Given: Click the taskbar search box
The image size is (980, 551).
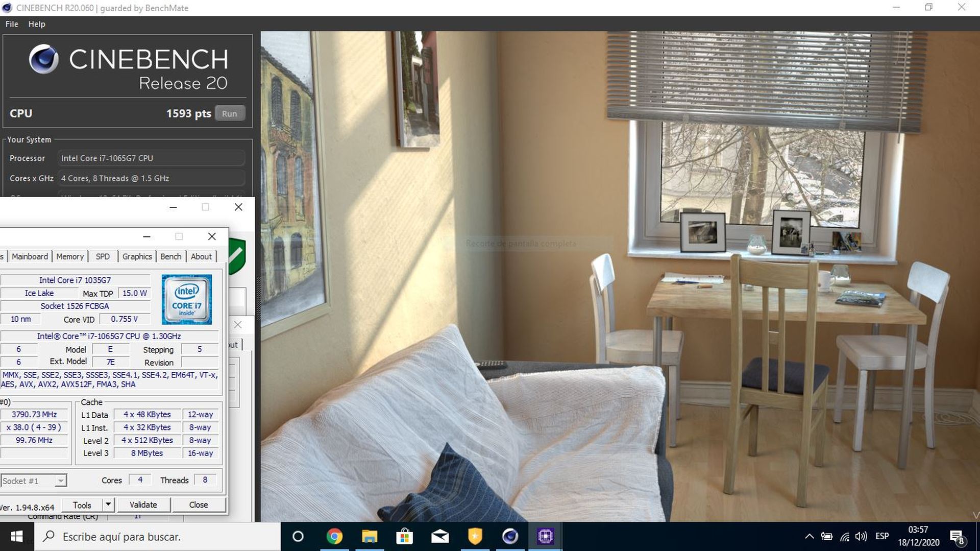Looking at the screenshot, I should pos(157,537).
